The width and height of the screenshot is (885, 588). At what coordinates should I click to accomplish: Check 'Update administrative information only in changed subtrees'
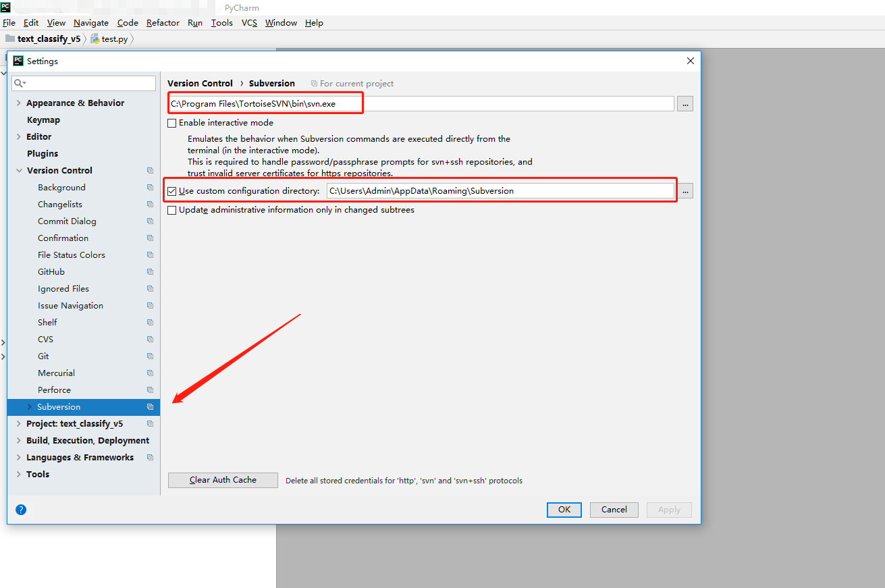pyautogui.click(x=171, y=209)
